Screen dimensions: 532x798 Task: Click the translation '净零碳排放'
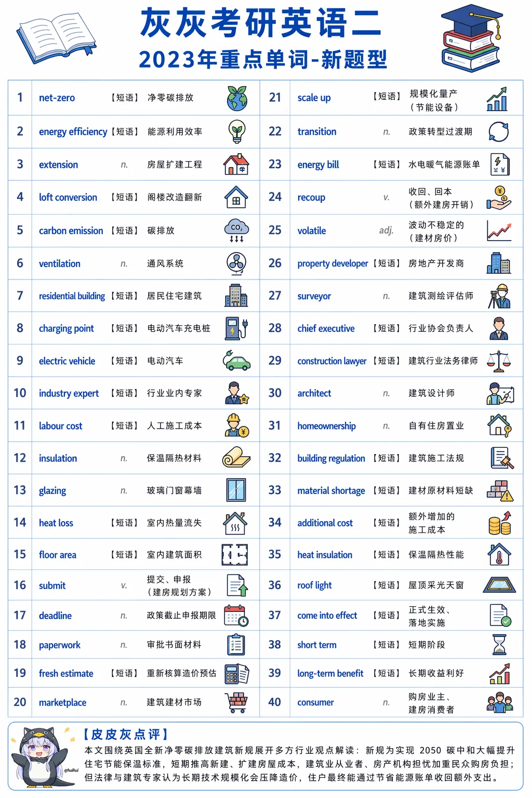[x=170, y=98]
